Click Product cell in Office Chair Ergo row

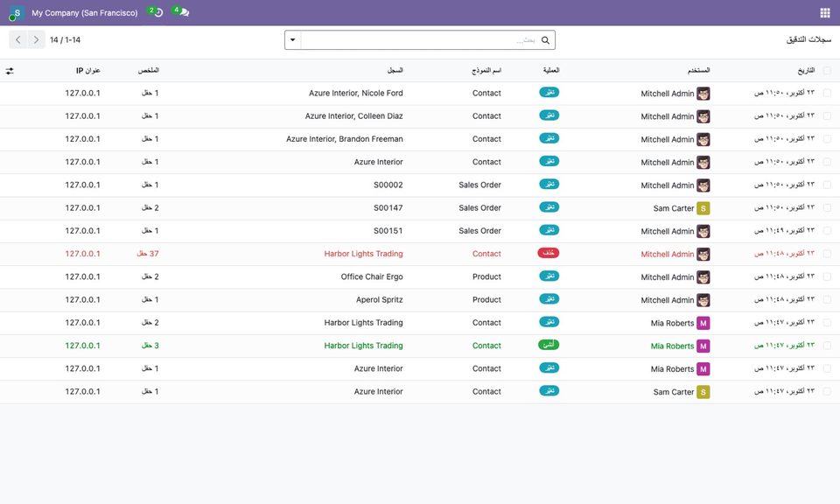coord(487,276)
